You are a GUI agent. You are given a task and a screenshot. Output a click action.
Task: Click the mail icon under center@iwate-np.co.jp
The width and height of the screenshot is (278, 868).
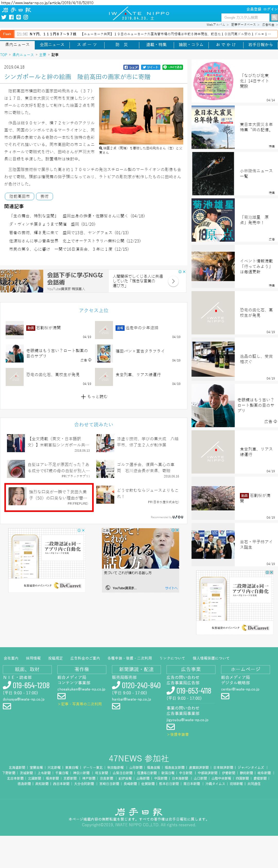click(x=225, y=696)
